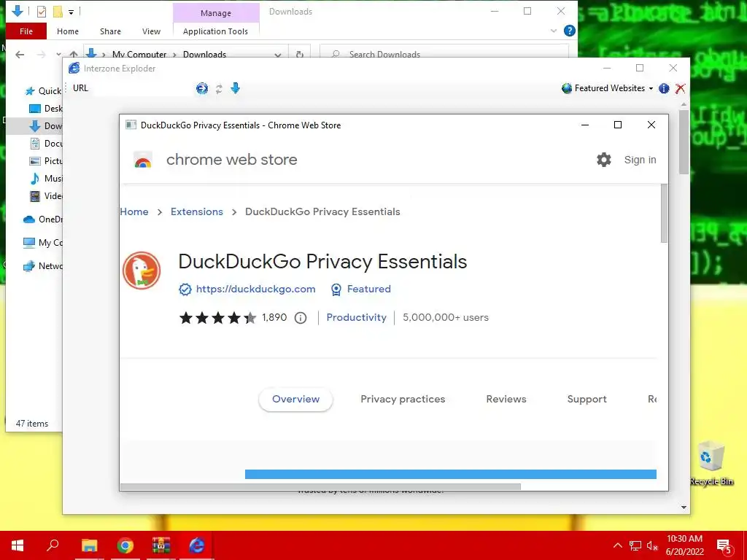Open the Application Tools ribbon tab
Screen dimensions: 747x560
point(215,31)
